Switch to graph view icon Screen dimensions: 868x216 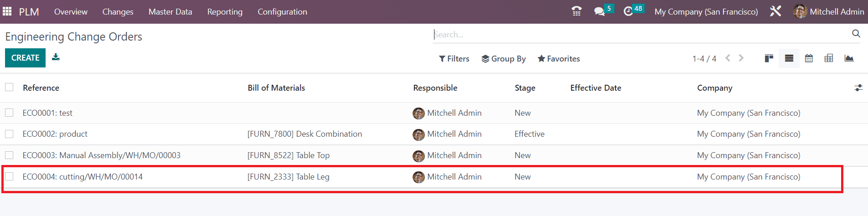[x=849, y=58]
